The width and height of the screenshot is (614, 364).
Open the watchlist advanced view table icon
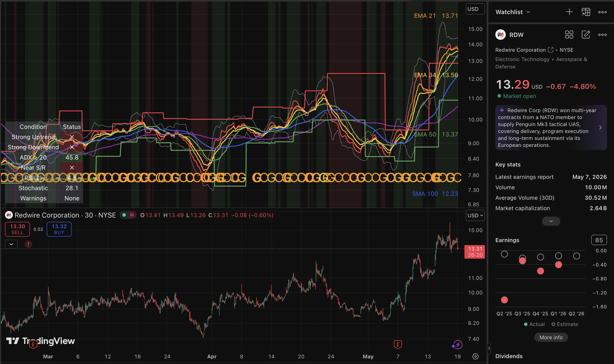[x=586, y=12]
